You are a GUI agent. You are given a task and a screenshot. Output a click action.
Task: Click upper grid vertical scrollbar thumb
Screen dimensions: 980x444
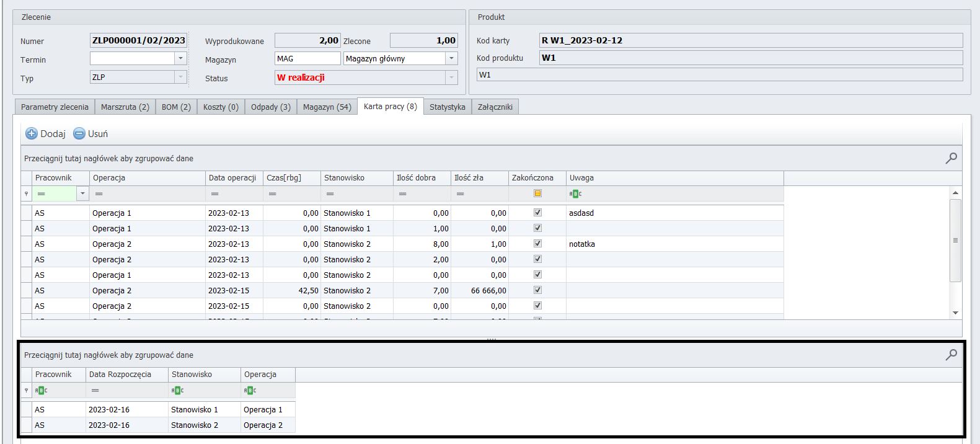click(955, 240)
